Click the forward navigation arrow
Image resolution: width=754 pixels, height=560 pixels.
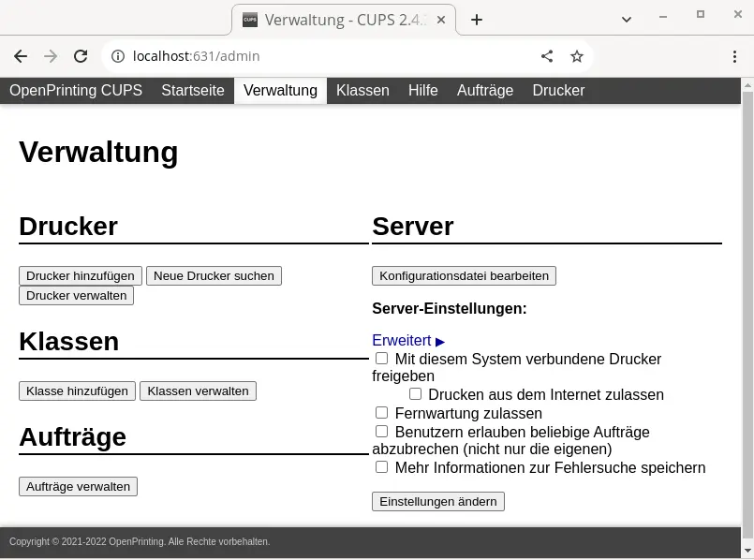(x=51, y=56)
